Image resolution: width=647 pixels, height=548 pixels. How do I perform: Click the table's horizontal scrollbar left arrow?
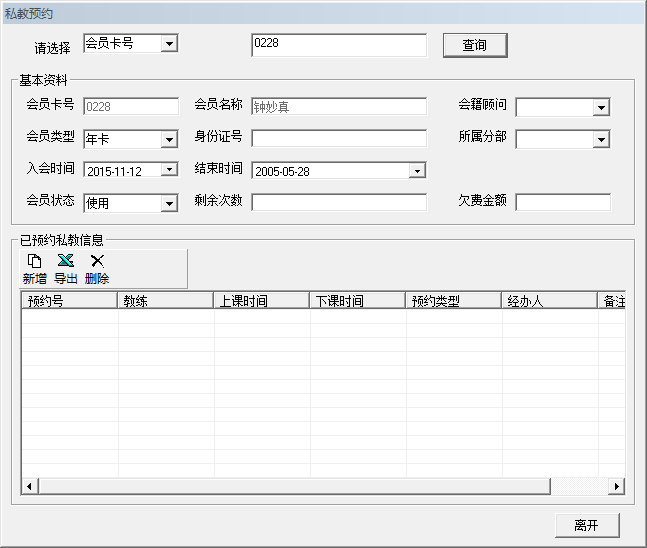tap(30, 486)
